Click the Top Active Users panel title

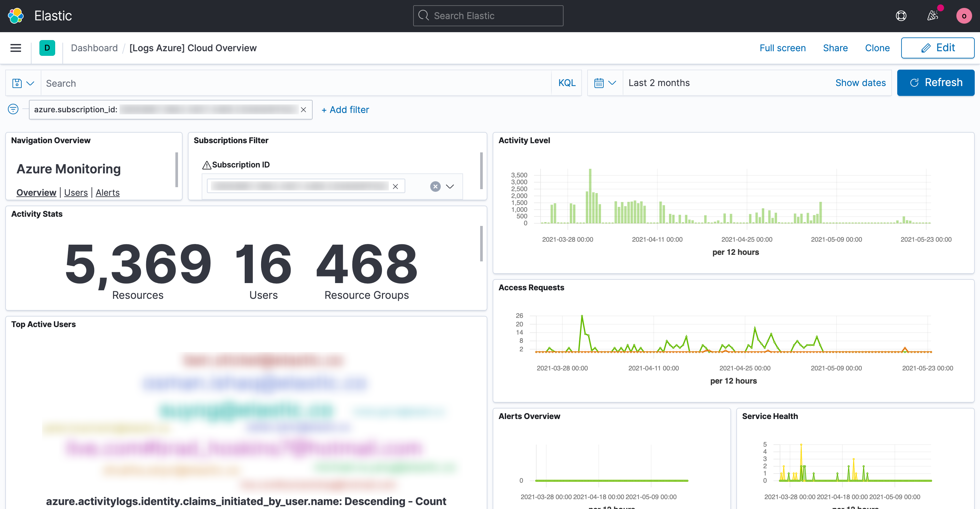pyautogui.click(x=43, y=324)
